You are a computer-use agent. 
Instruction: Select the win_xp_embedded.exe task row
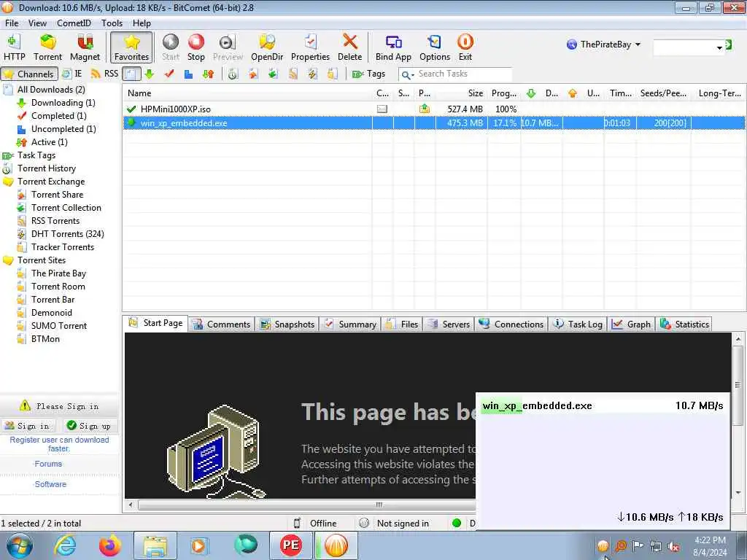(433, 122)
